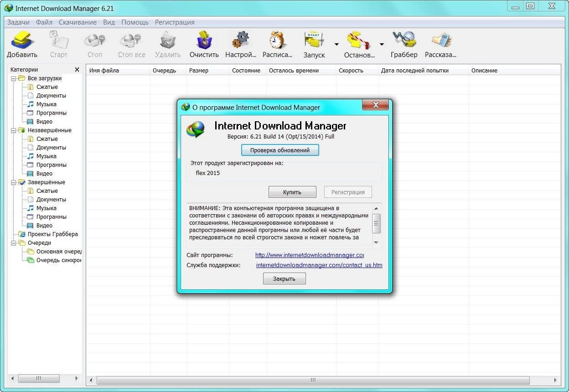
Task: Click the Стоп toolbar icon
Action: [x=95, y=40]
